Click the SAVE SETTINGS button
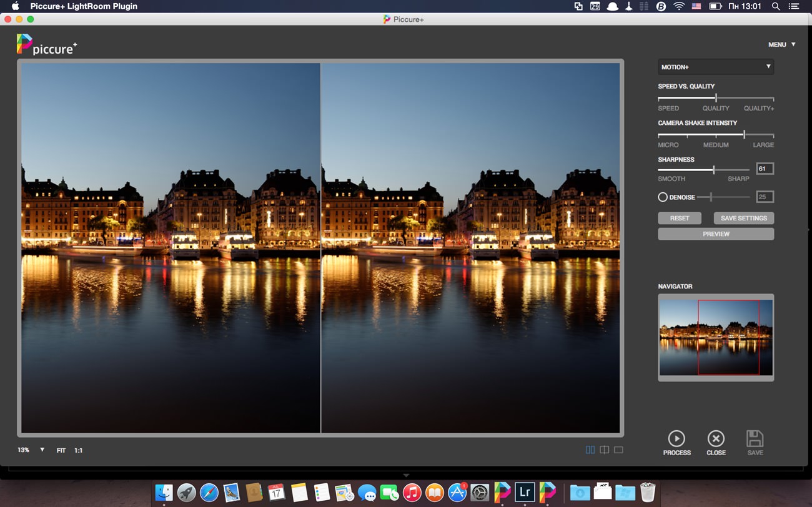Image resolution: width=812 pixels, height=507 pixels. coord(743,218)
